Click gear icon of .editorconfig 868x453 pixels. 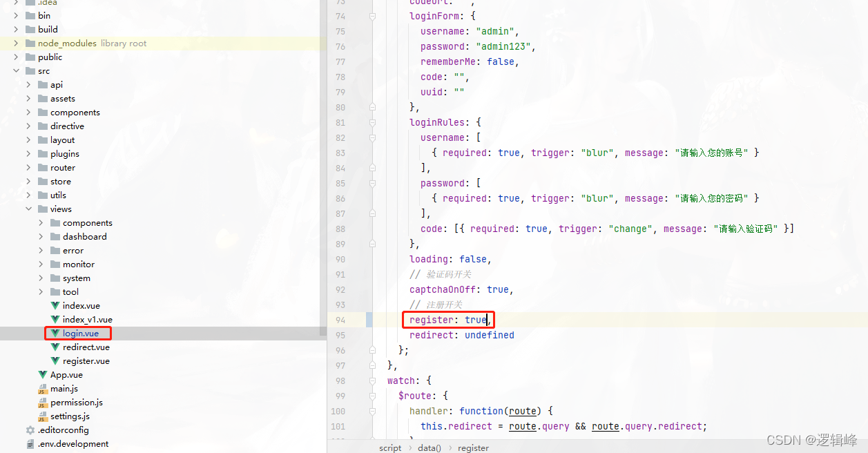30,430
